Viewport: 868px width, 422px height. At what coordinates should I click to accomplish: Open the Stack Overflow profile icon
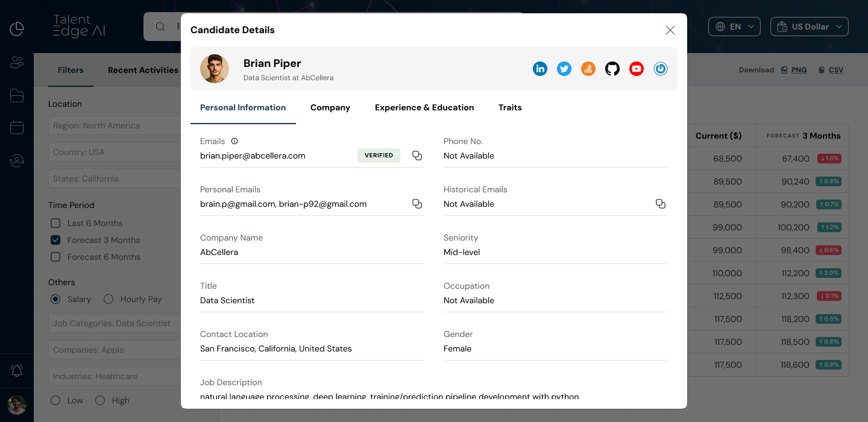tap(588, 69)
